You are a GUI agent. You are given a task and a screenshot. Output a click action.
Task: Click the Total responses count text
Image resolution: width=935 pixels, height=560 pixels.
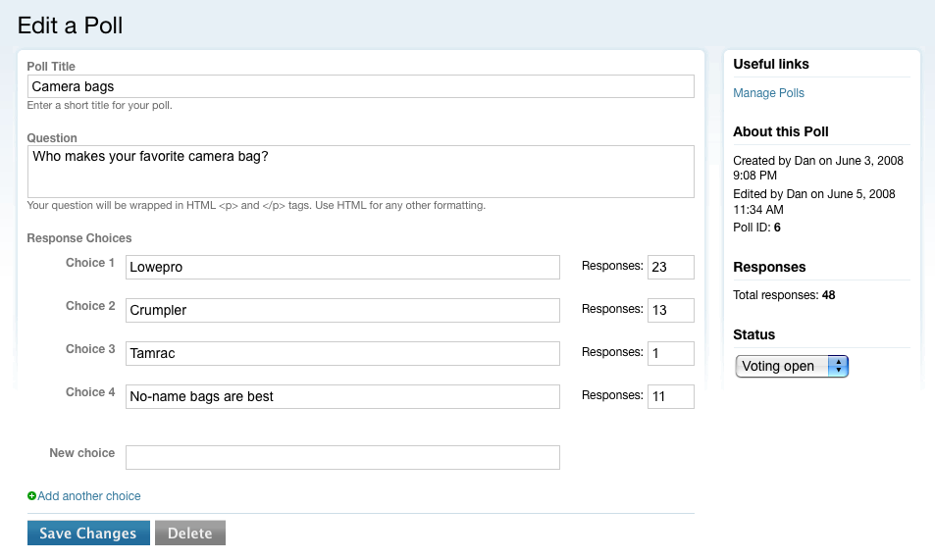(x=784, y=294)
